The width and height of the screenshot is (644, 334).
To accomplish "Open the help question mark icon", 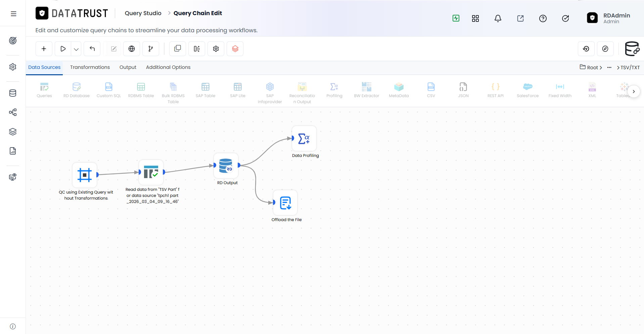I will point(543,18).
